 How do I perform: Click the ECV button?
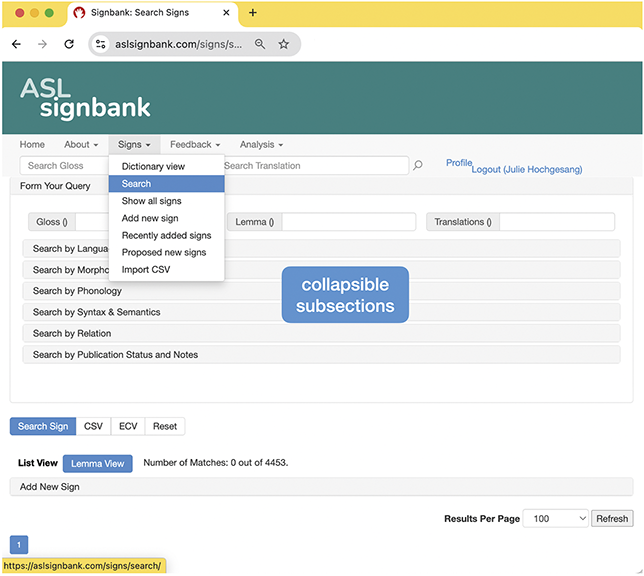[128, 426]
